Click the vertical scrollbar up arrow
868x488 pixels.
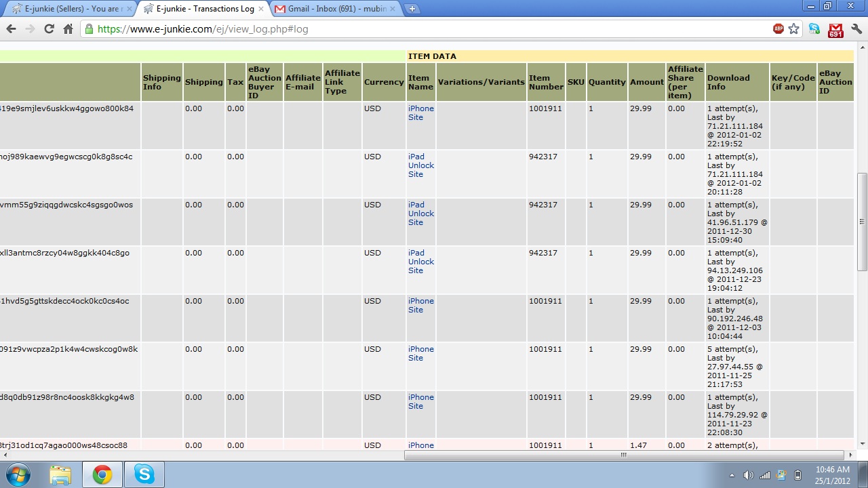(x=862, y=47)
